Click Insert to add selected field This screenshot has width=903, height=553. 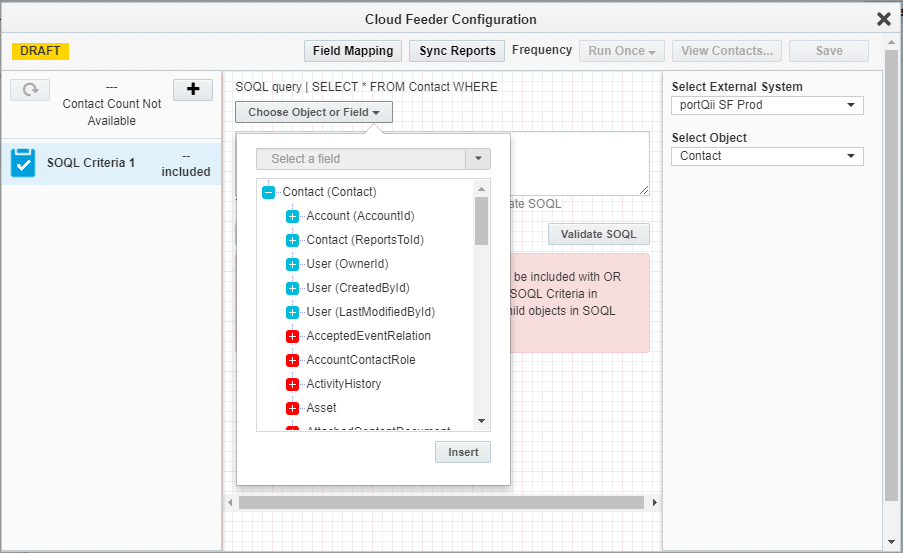coord(463,452)
